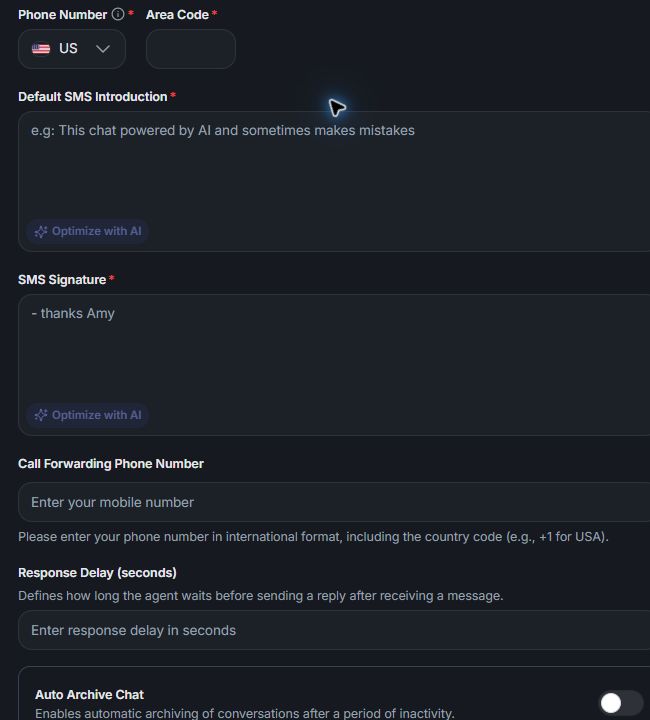
Task: Focus the Area Code input field
Action: coord(191,49)
